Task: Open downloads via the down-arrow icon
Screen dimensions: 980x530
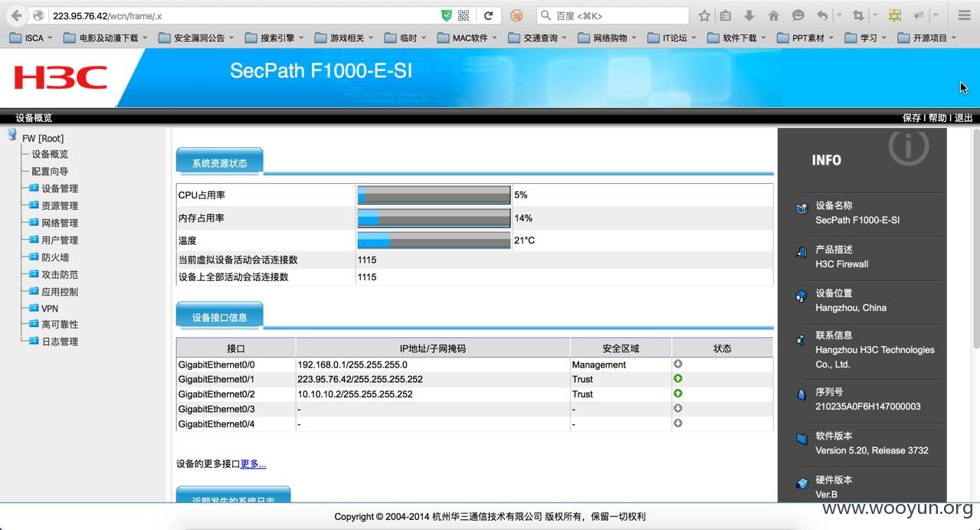Action: click(749, 15)
